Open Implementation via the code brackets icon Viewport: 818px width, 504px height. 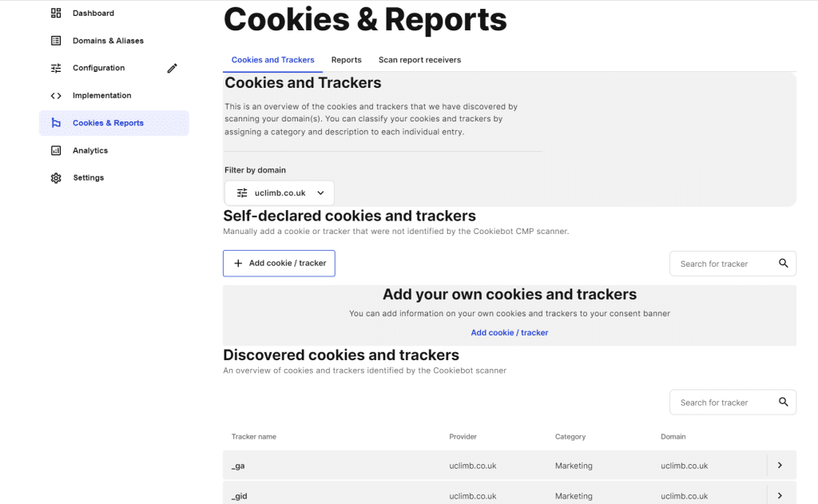pos(55,95)
